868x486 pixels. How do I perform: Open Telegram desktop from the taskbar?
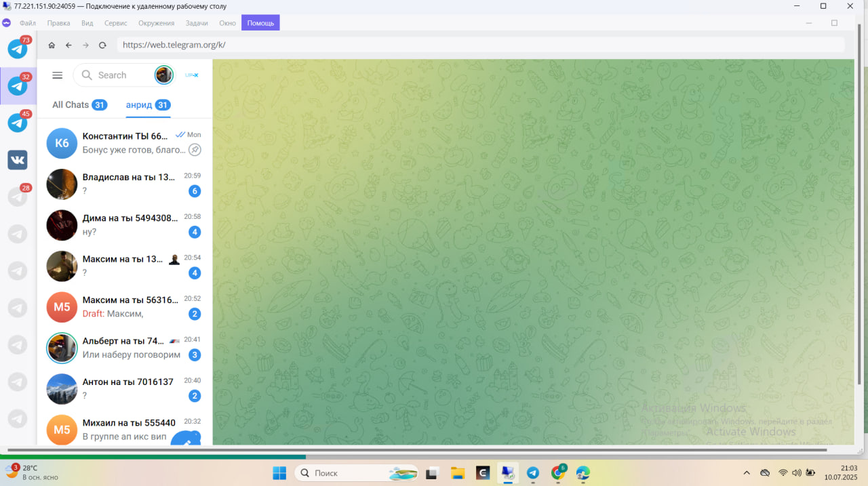(533, 472)
